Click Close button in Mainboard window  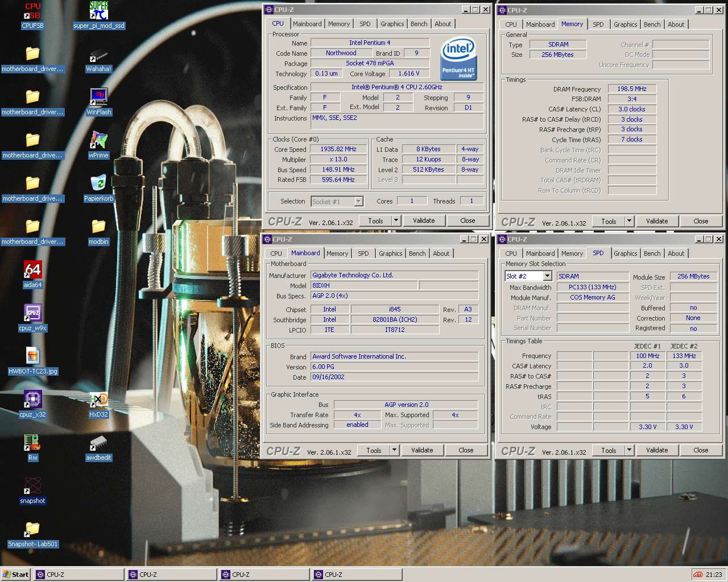[x=466, y=450]
